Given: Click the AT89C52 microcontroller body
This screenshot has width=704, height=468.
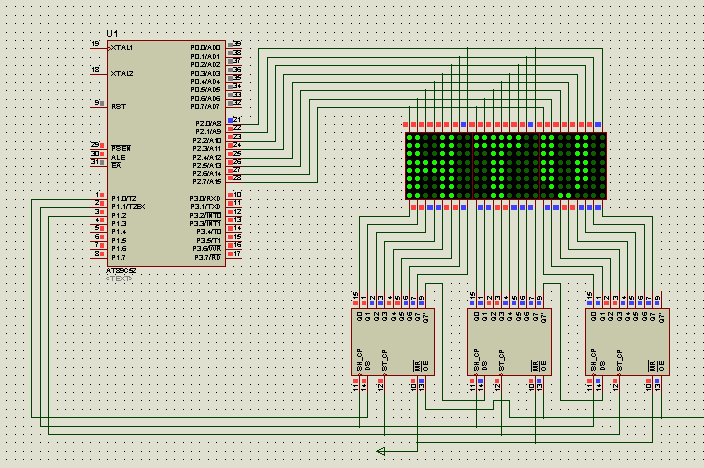Looking at the screenshot, I should 167,150.
